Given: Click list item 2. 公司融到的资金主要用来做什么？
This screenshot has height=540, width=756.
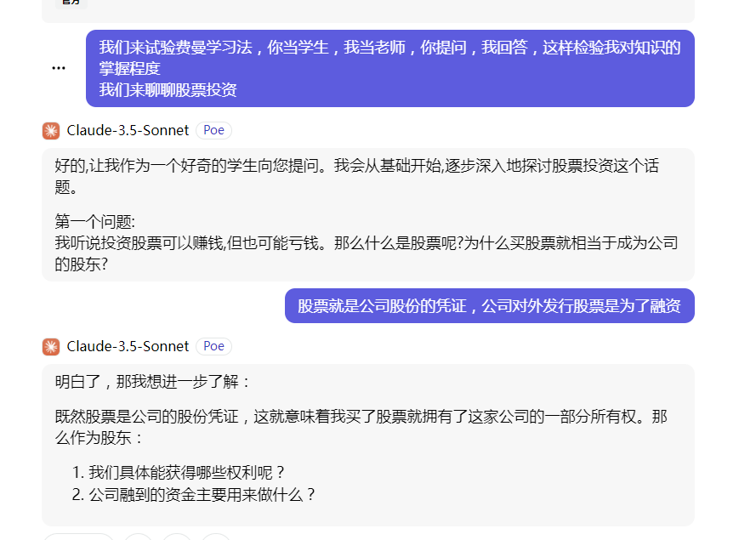Looking at the screenshot, I should (194, 495).
